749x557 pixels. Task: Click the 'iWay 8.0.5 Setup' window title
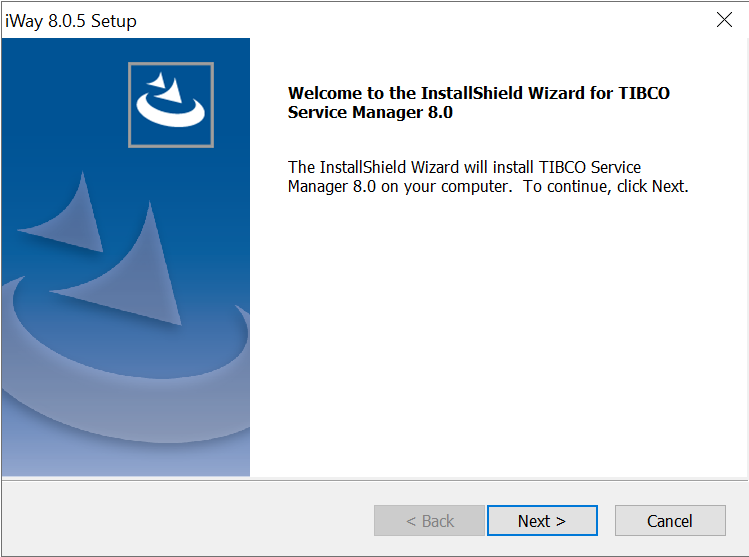coord(71,21)
